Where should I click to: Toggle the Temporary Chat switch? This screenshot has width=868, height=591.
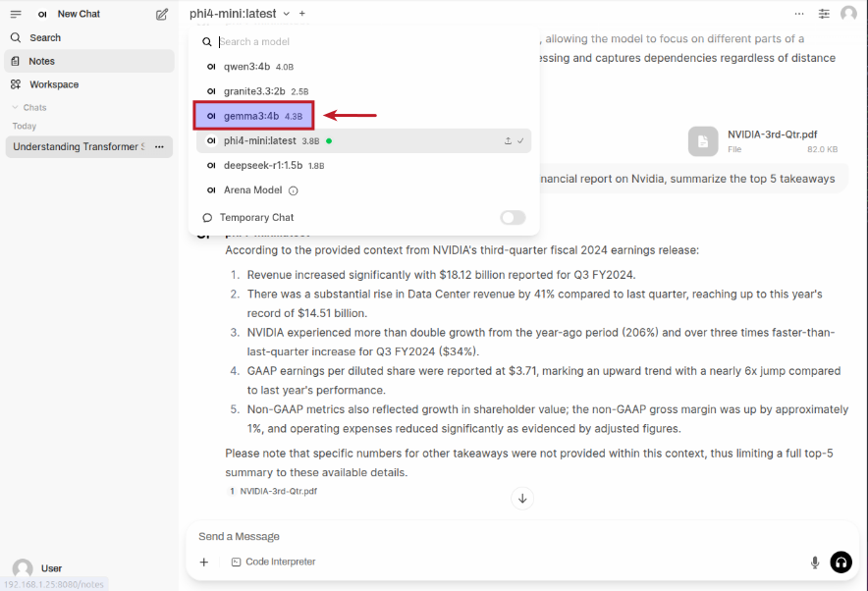(513, 218)
